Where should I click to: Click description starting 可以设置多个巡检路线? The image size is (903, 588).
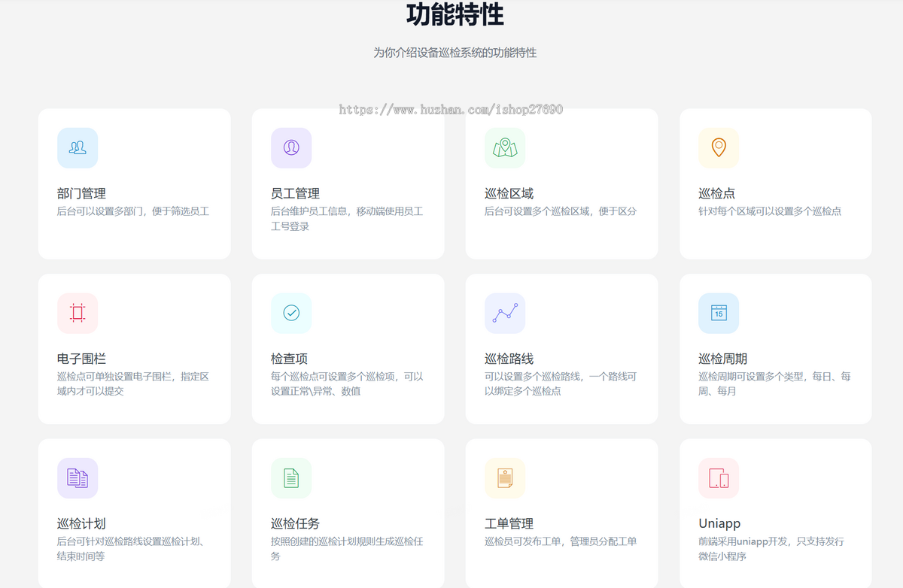[x=561, y=384]
